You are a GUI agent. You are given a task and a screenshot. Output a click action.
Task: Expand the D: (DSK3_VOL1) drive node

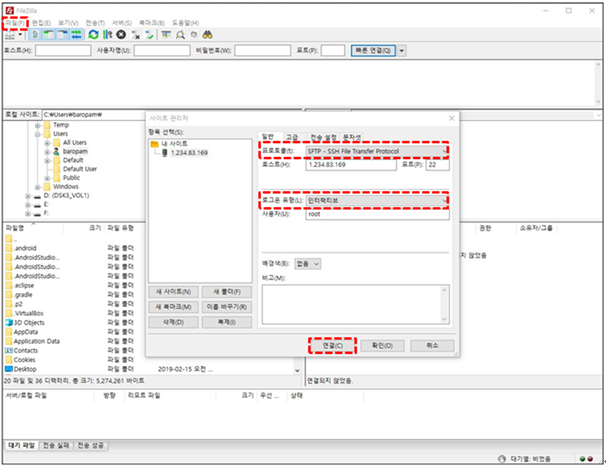(28, 196)
